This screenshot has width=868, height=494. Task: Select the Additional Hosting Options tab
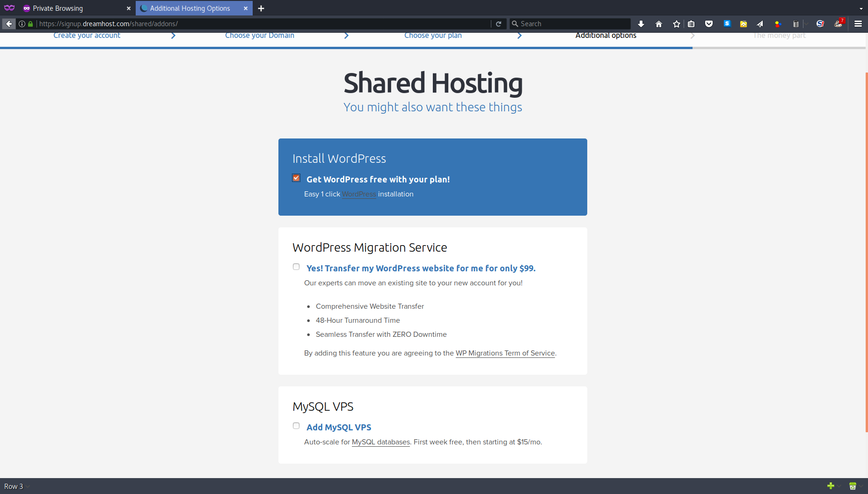point(194,8)
